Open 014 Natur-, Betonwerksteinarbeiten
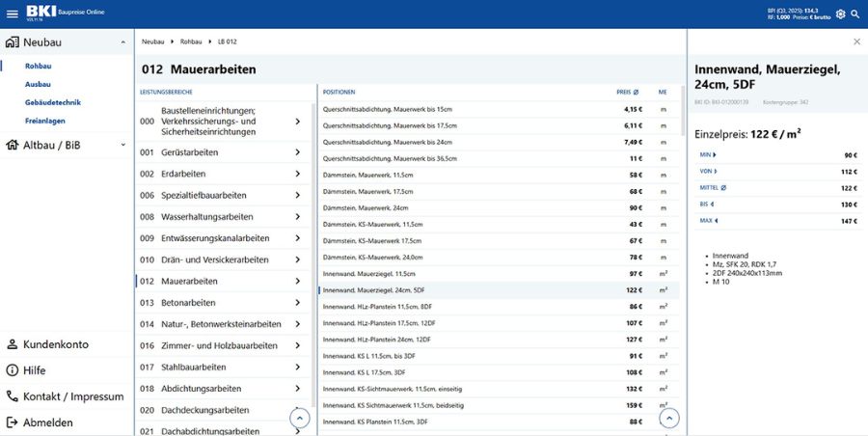 (223, 324)
